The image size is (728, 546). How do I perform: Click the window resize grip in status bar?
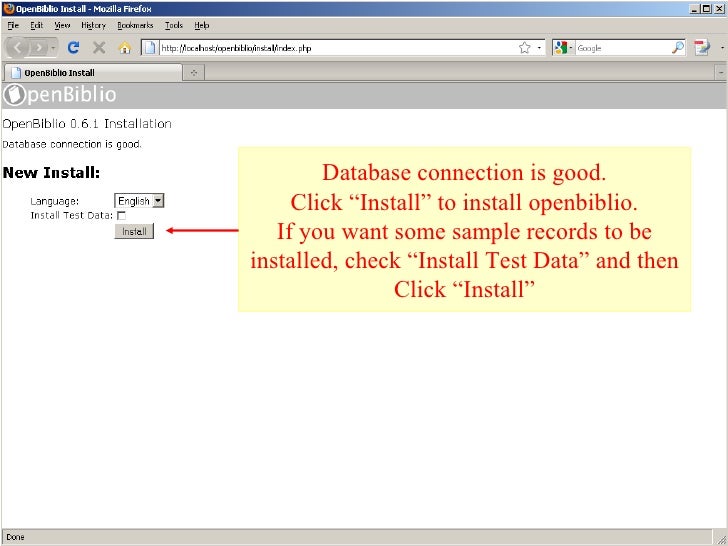(x=721, y=538)
